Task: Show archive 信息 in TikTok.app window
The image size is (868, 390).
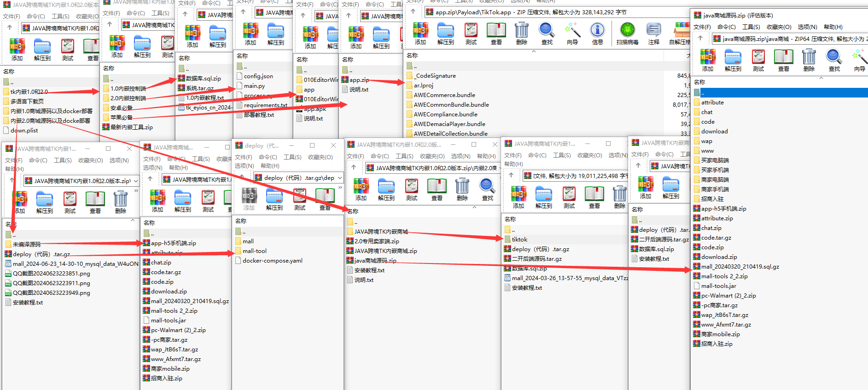Action: [598, 34]
